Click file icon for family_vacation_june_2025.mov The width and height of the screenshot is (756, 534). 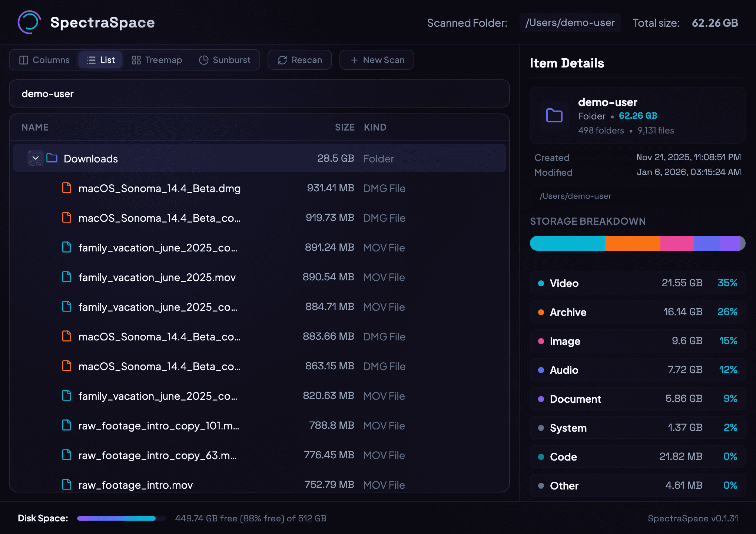67,277
